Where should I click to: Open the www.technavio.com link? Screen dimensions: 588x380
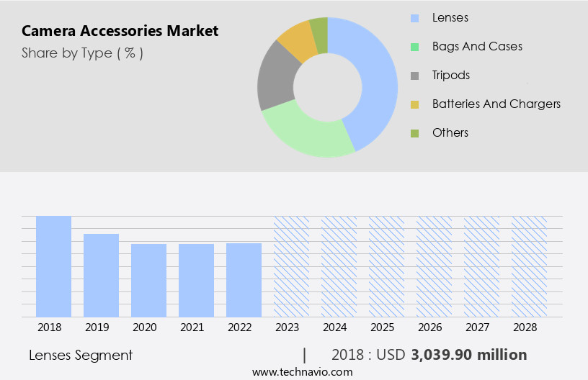point(303,371)
